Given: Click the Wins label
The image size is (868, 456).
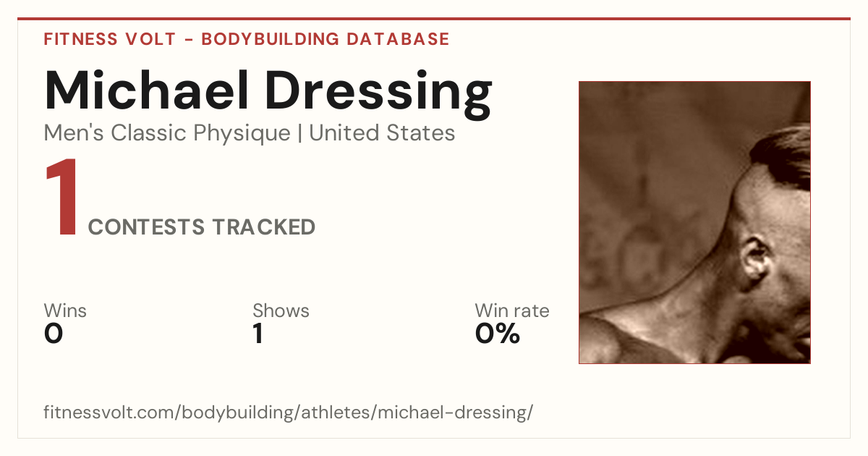Looking at the screenshot, I should click(65, 311).
